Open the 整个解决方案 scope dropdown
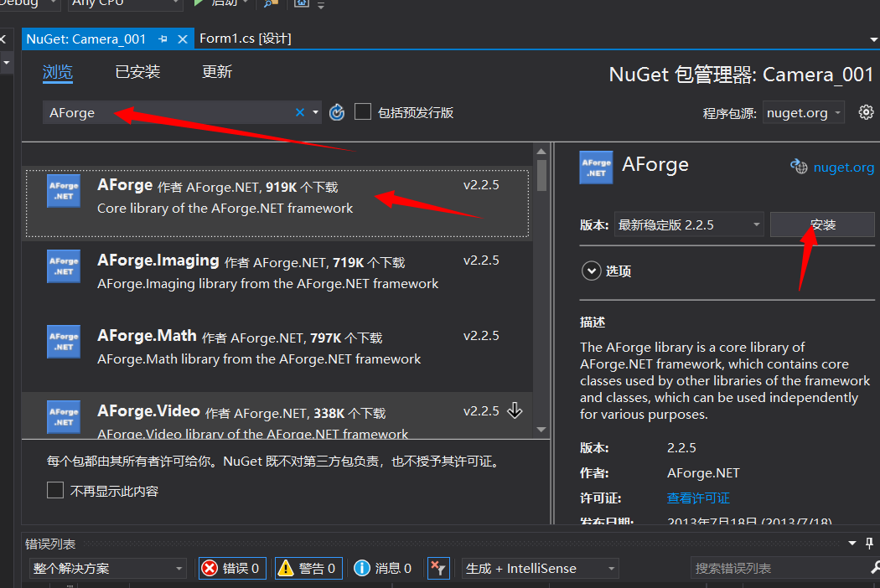Screen dimensions: 880x588 point(107,569)
